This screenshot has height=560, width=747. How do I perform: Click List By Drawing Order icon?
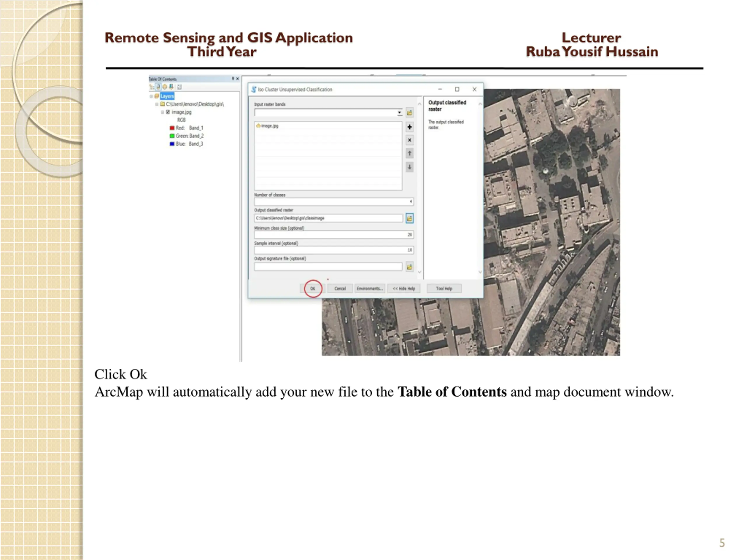[x=152, y=87]
